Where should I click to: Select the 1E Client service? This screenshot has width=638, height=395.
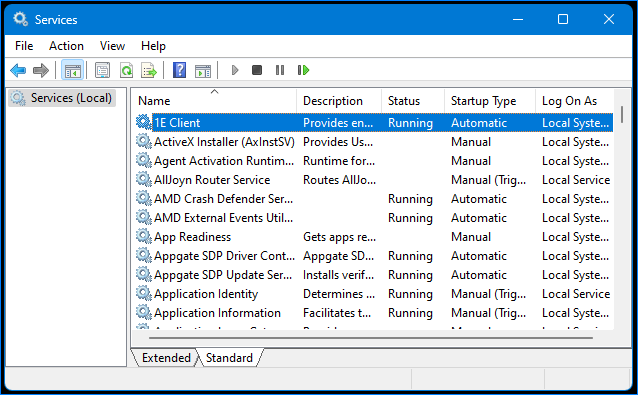click(374, 122)
